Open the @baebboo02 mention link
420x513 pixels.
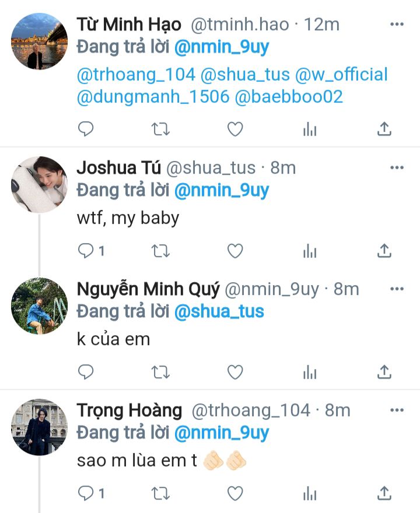(x=289, y=97)
